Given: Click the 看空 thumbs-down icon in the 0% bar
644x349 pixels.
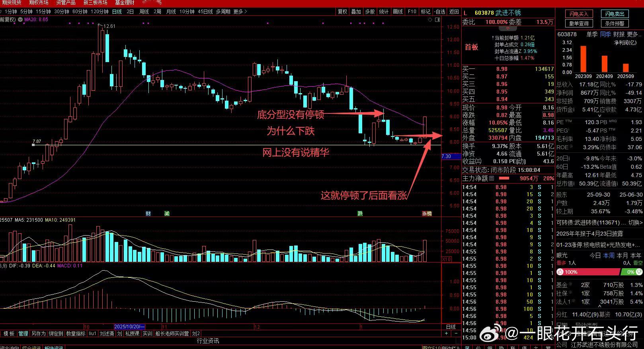Looking at the screenshot, I should tap(639, 272).
